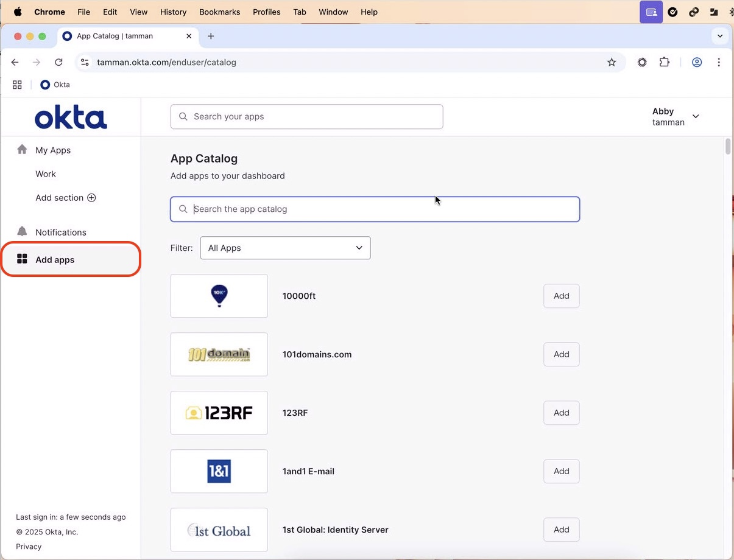Open the Window menu

[333, 12]
